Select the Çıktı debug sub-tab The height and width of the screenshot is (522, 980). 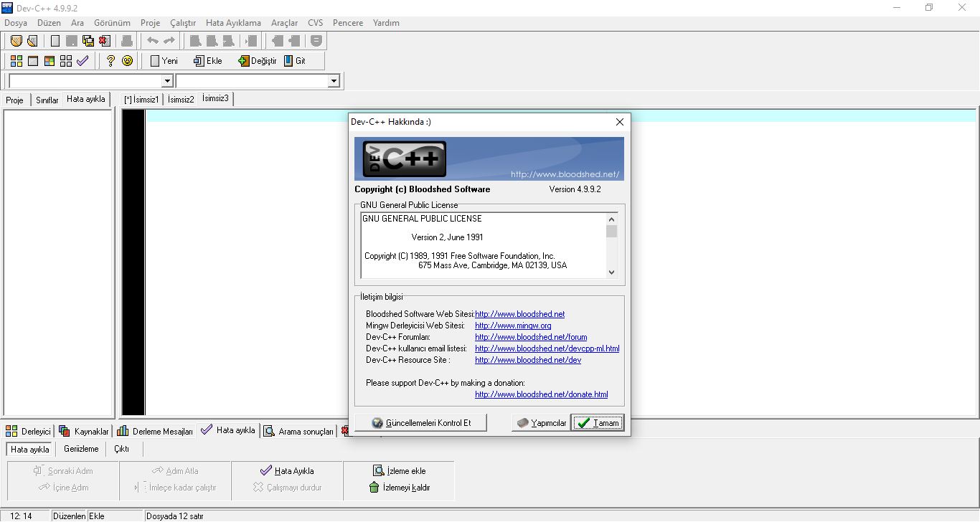coord(122,449)
